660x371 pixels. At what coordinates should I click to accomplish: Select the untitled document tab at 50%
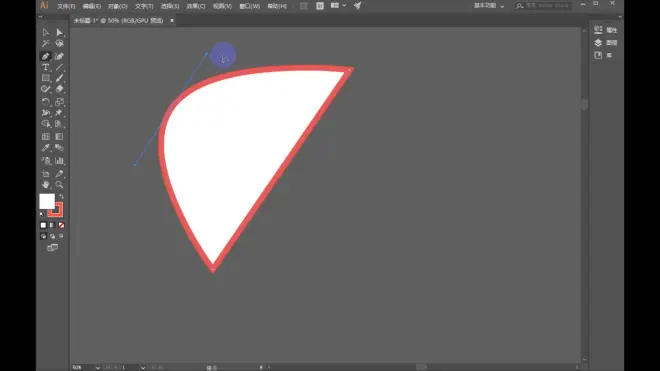pyautogui.click(x=119, y=20)
